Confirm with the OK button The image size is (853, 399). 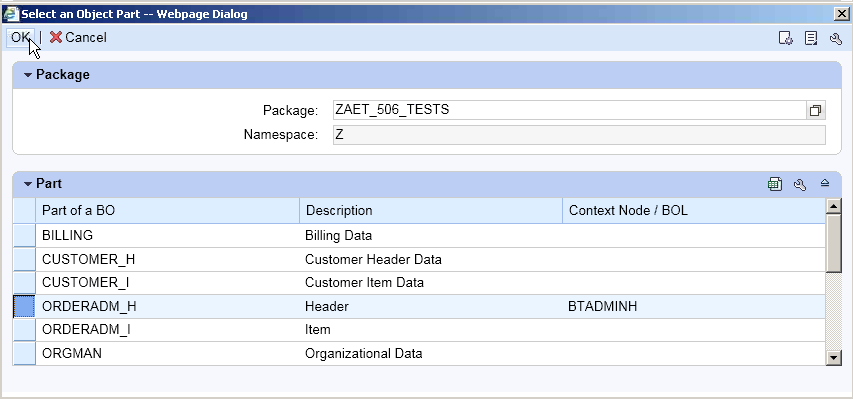[21, 38]
